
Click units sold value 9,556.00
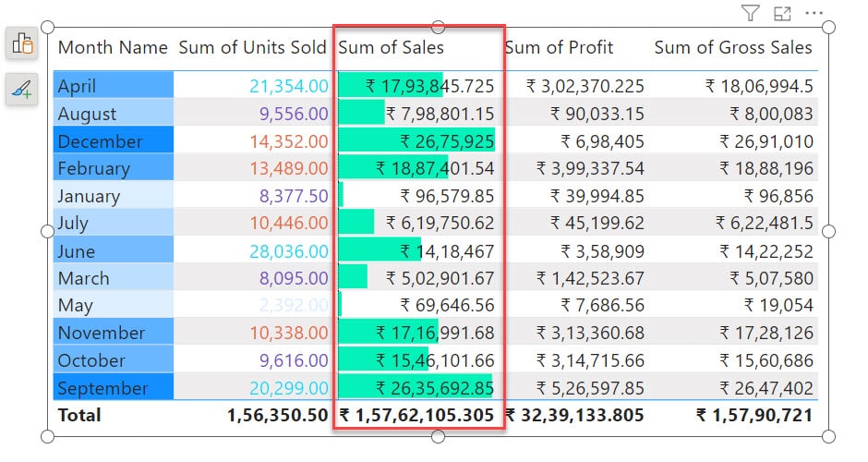click(x=294, y=114)
